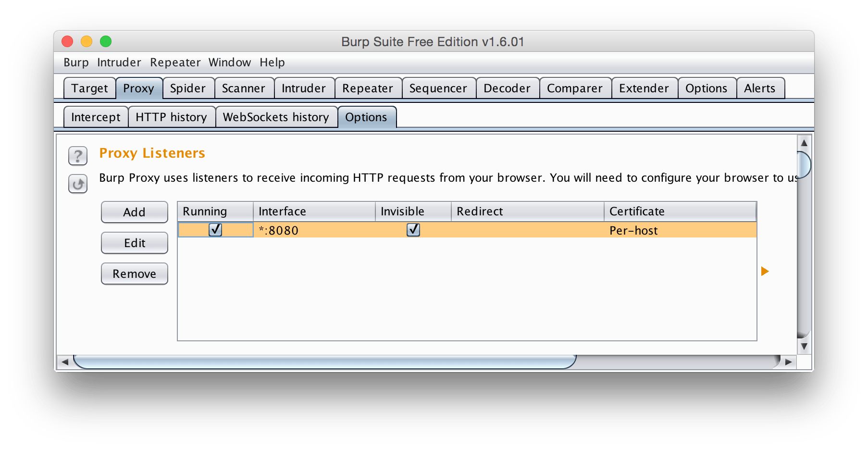Open the Repeater menu in menu bar
868x449 pixels.
tap(175, 62)
